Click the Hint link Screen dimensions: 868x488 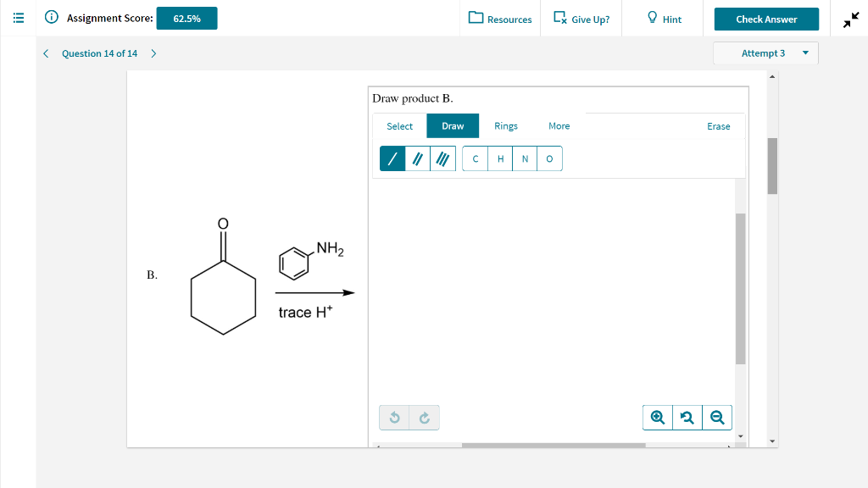(x=662, y=18)
